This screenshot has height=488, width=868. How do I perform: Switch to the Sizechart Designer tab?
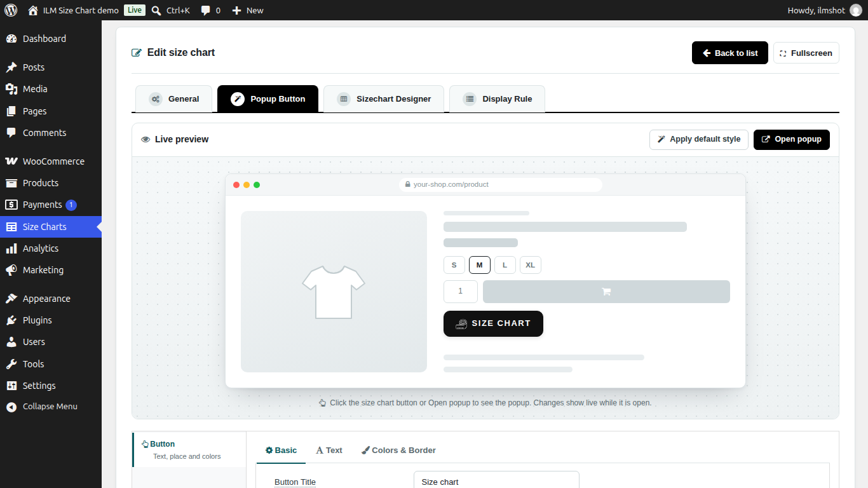384,99
